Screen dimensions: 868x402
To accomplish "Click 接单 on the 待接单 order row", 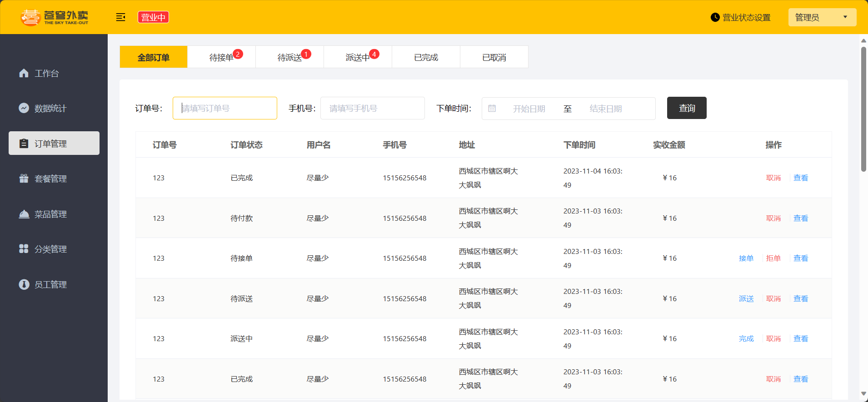I will (x=746, y=258).
